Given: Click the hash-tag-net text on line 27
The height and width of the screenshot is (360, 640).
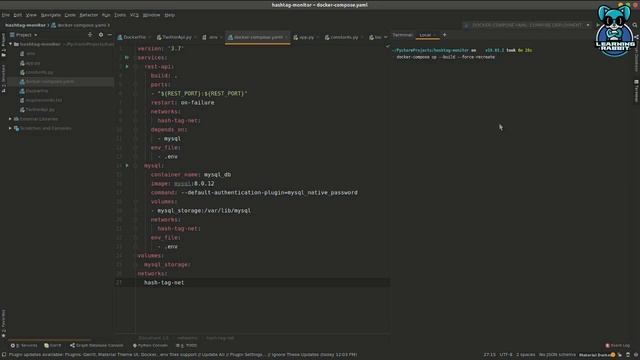Looking at the screenshot, I should [164, 282].
